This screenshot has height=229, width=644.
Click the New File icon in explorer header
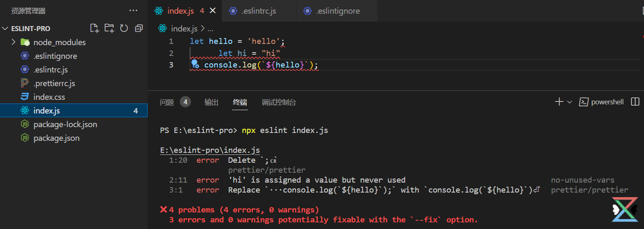point(95,28)
